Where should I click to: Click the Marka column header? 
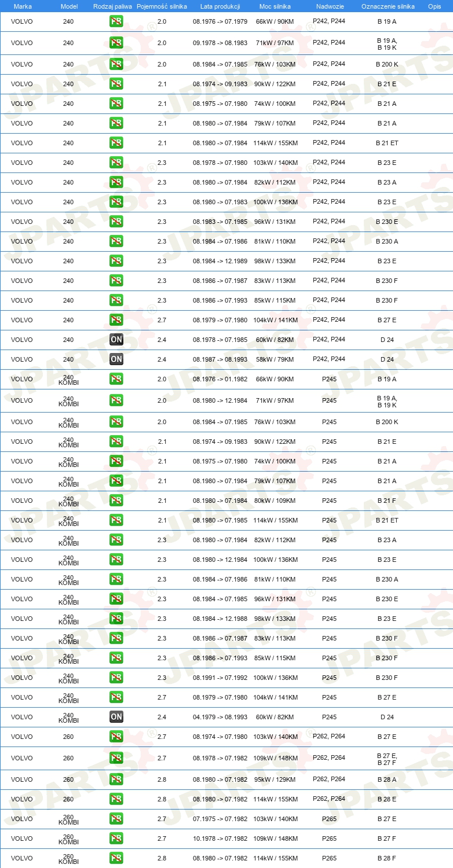tap(23, 6)
